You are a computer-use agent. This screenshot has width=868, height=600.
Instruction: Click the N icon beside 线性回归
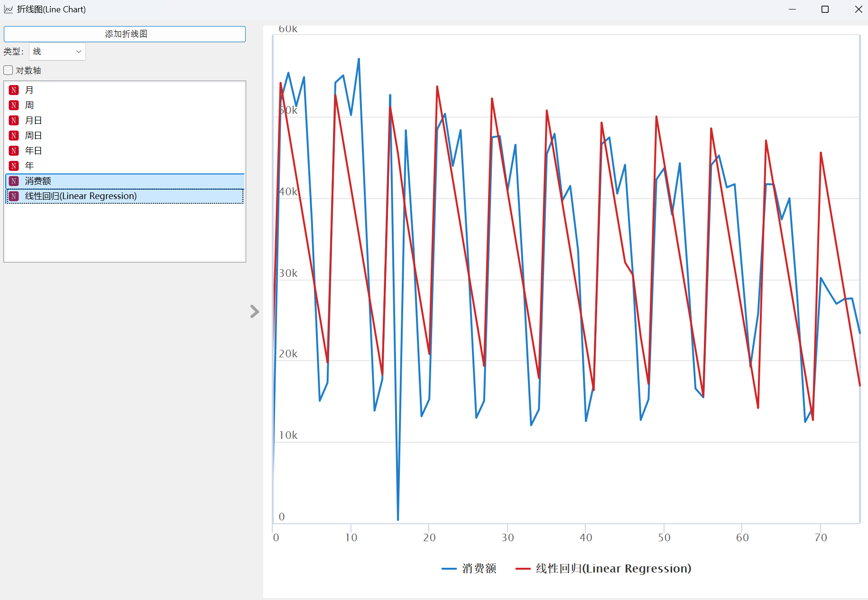pos(14,196)
